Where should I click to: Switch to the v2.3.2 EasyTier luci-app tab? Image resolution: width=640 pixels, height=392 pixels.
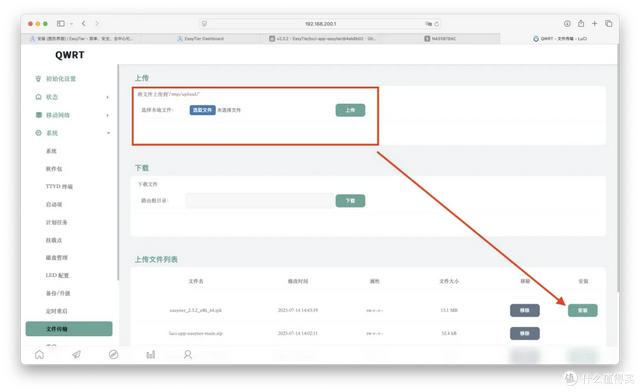(322, 38)
